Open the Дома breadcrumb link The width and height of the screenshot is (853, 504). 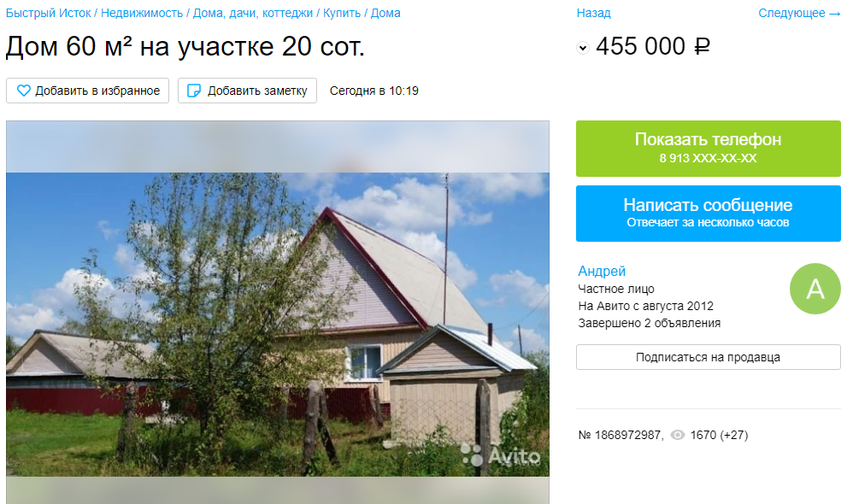385,13
